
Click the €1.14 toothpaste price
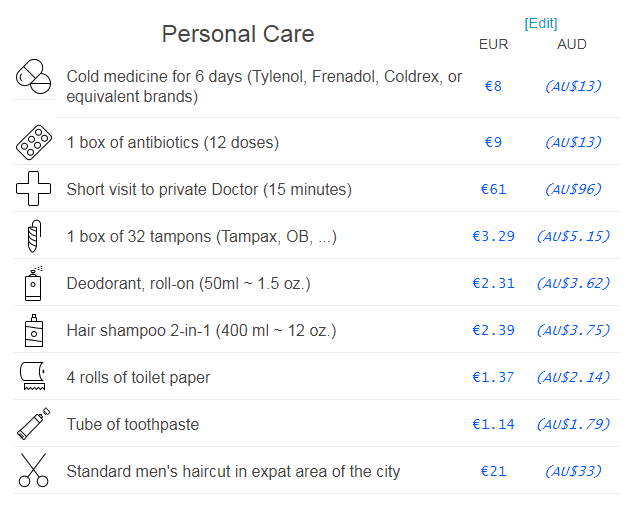pyautogui.click(x=493, y=424)
